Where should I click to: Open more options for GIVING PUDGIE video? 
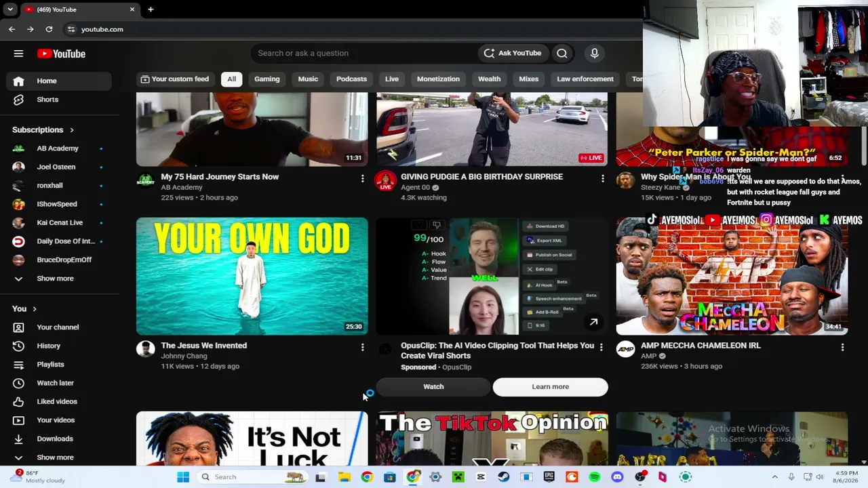point(602,179)
